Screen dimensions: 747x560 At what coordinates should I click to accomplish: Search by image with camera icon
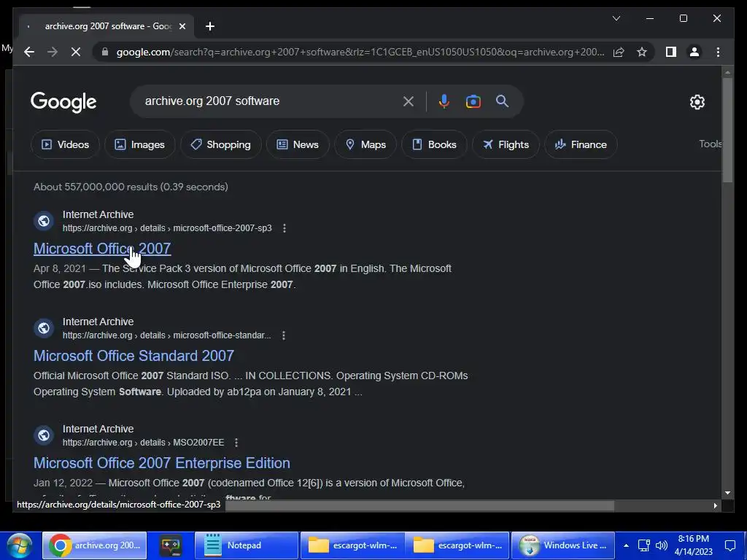(473, 101)
